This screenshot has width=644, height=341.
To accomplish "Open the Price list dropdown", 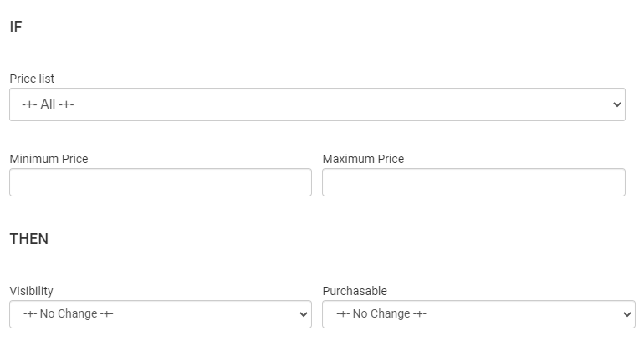I will click(x=317, y=104).
